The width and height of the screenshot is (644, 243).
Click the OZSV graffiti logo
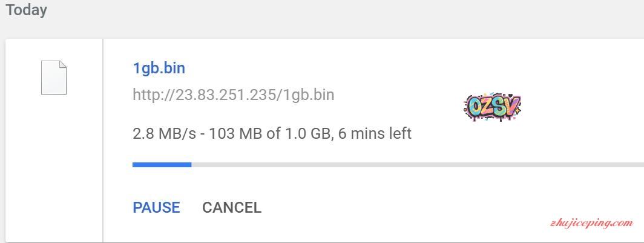pyautogui.click(x=492, y=107)
